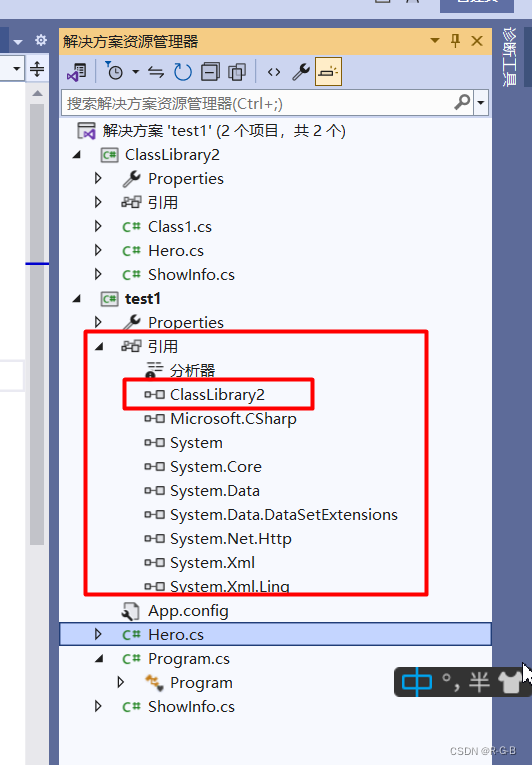Toggle IME half-width 半 indicator
This screenshot has width=532, height=765.
[x=479, y=682]
